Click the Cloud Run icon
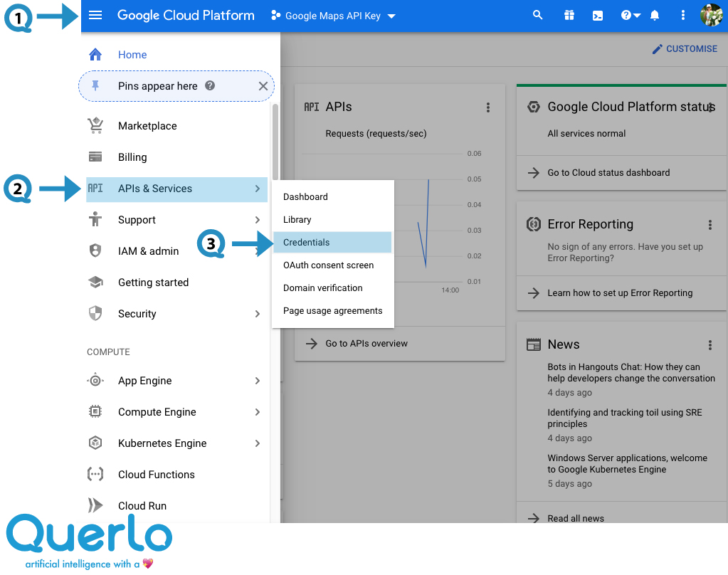Image resolution: width=728 pixels, height=575 pixels. point(95,505)
